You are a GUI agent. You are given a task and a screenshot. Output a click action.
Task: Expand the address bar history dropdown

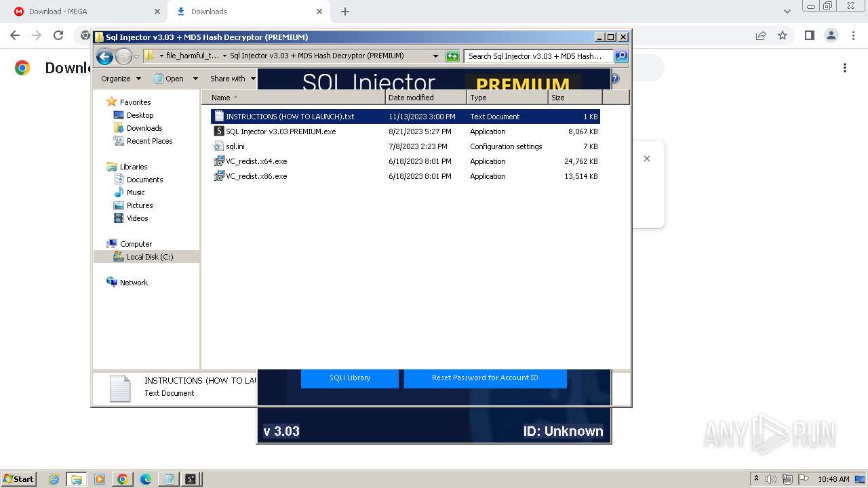(x=435, y=56)
